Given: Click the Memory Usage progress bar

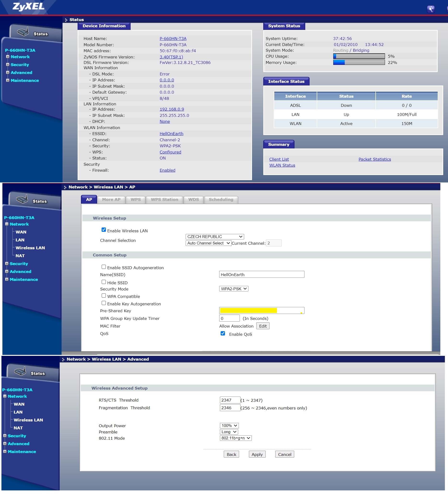Looking at the screenshot, I should tap(358, 62).
